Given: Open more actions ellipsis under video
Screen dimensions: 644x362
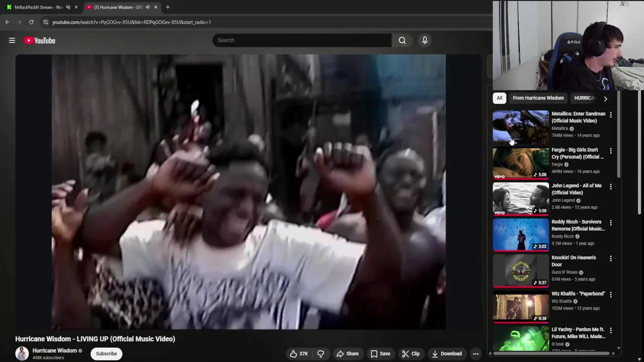Looking at the screenshot, I should [475, 354].
